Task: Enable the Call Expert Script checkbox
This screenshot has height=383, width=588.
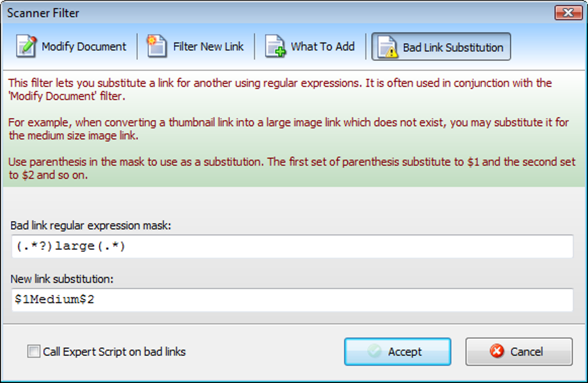Action: 34,351
